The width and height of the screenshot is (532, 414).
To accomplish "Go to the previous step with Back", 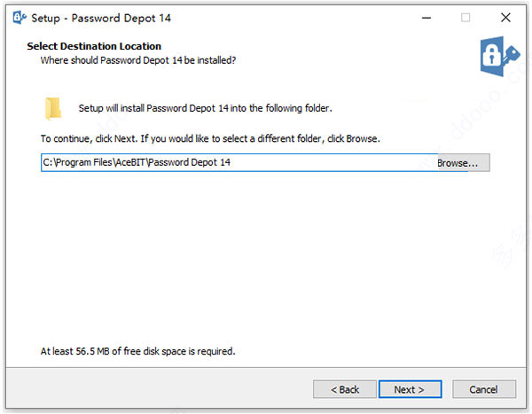I will pyautogui.click(x=344, y=389).
